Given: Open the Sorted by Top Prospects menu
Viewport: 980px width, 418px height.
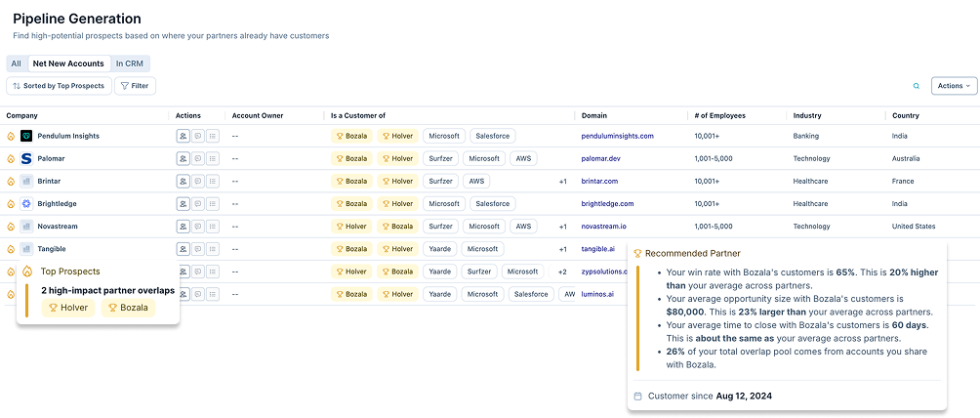Looking at the screenshot, I should click(x=60, y=86).
